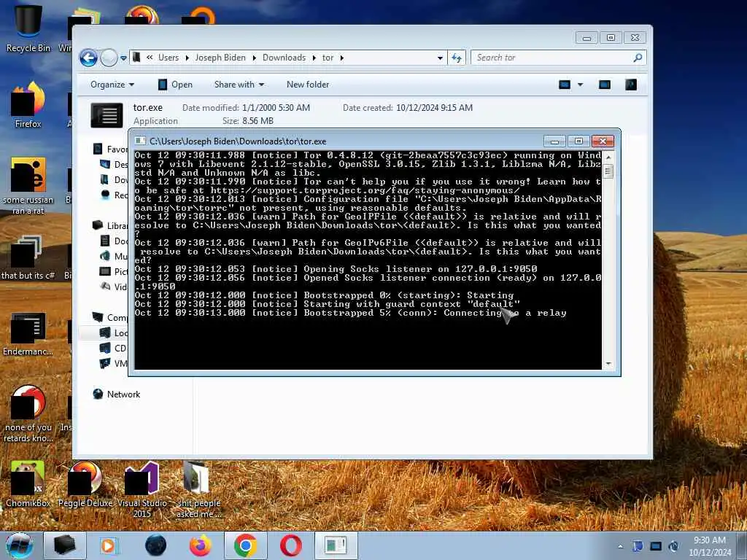Click Users in the address breadcrumb
The width and height of the screenshot is (747, 560).
pos(169,58)
